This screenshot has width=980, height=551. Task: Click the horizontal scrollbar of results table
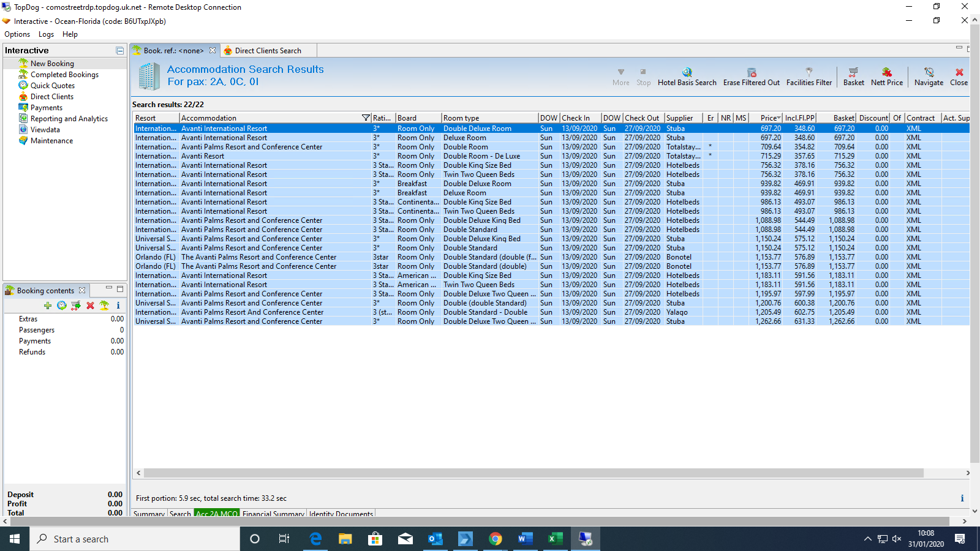533,473
